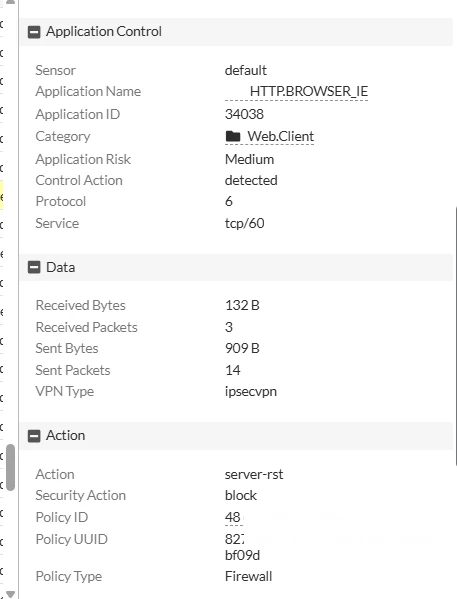Select Action value server-rst
Screen dimensions: 457x599
coord(254,474)
